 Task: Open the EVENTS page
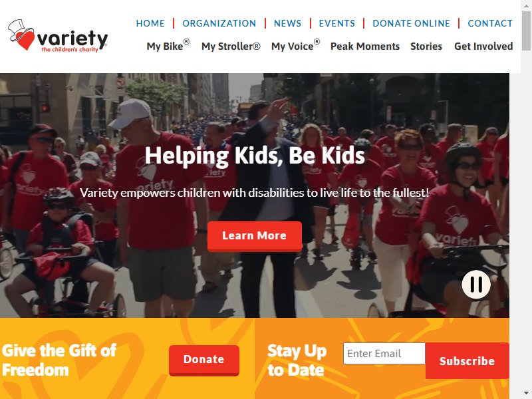click(x=337, y=23)
